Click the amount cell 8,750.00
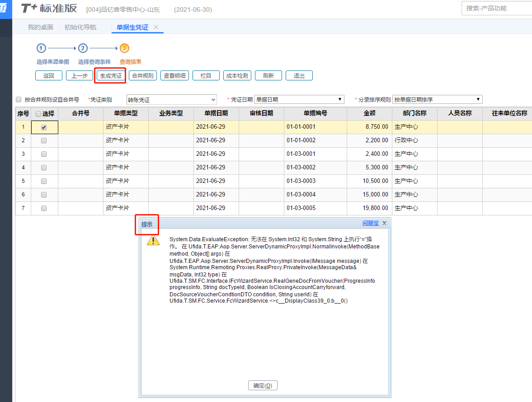 coord(369,127)
